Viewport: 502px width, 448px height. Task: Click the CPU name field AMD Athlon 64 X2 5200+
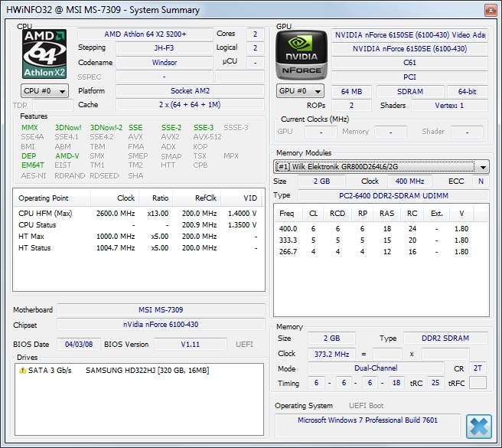pos(145,34)
